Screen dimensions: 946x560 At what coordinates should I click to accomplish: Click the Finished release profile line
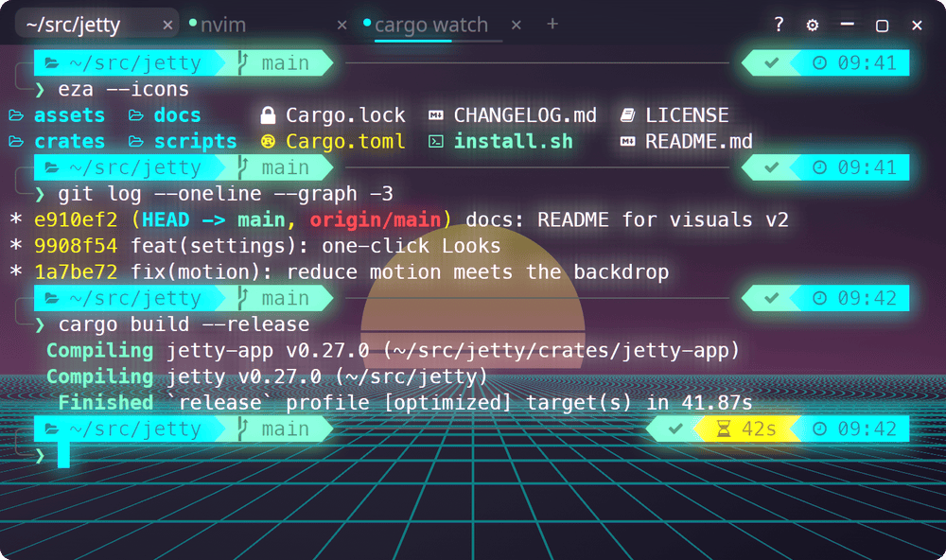pyautogui.click(x=405, y=403)
